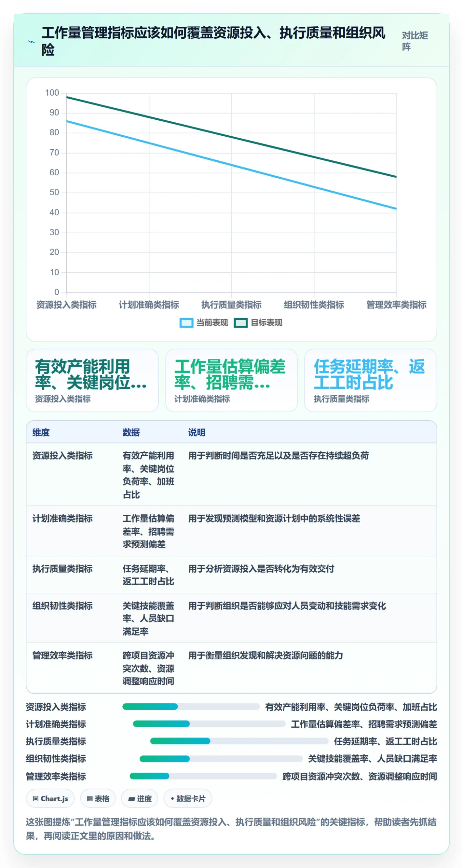The image size is (463, 868).
Task: Click the 组织韧性类指标 x-axis label on chart
Action: click(x=314, y=304)
